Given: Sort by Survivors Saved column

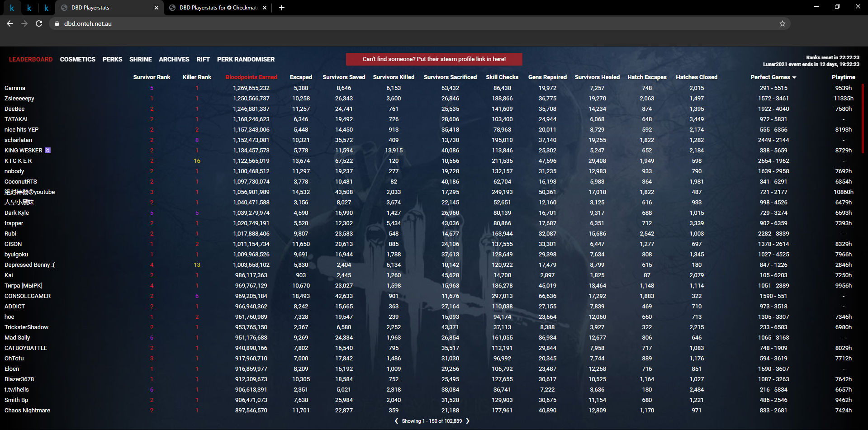Looking at the screenshot, I should 344,77.
